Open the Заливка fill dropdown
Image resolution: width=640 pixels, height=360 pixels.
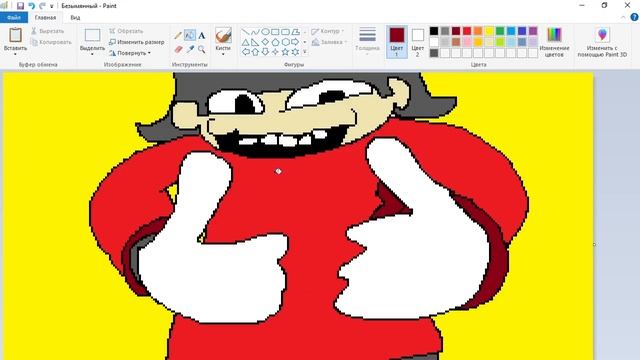pos(329,42)
